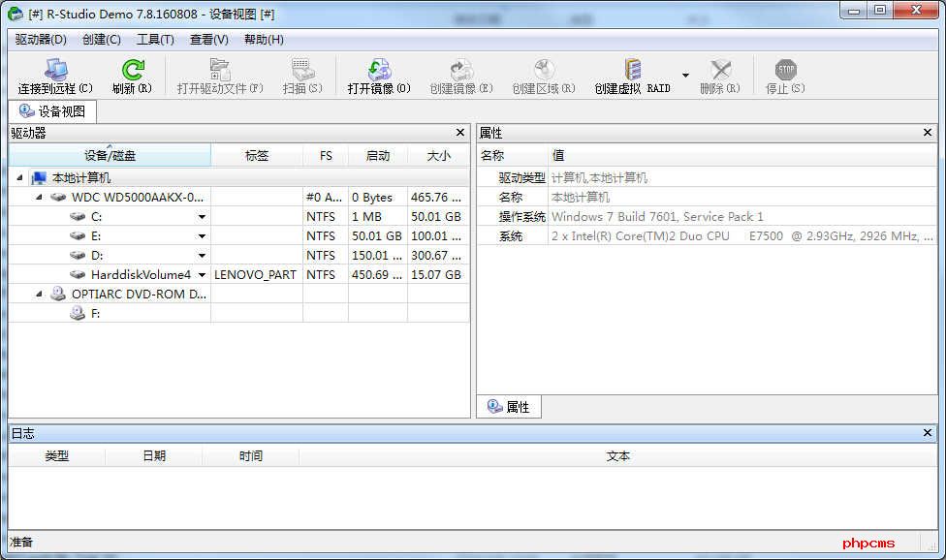
Task: Click the 打开驱动文件 toolbar icon
Action: [220, 70]
